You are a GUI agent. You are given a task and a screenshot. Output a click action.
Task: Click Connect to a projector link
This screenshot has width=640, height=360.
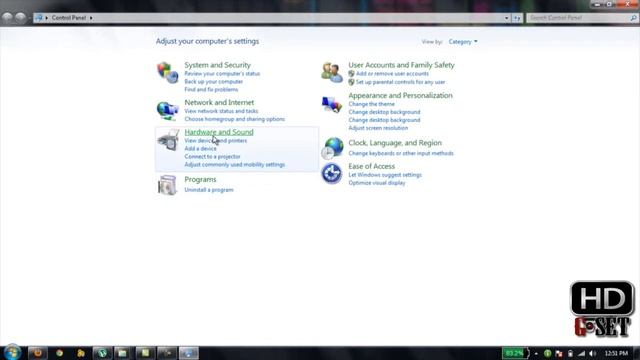pos(212,156)
